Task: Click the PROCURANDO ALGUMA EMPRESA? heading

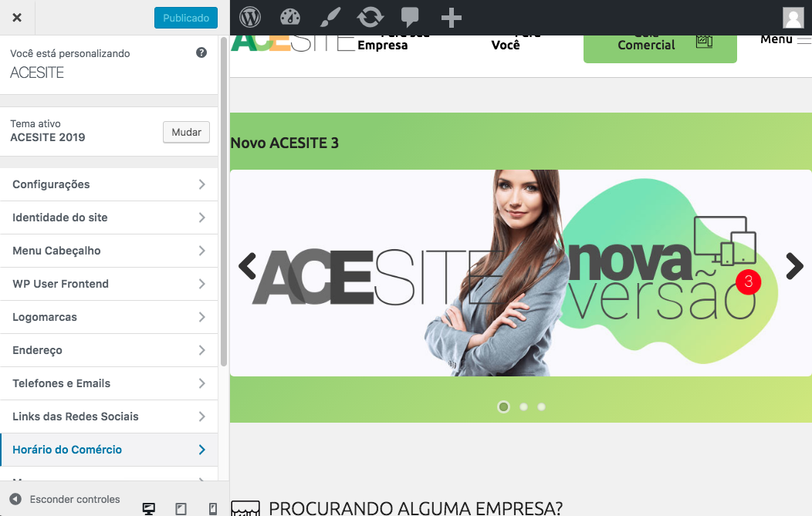Action: click(x=415, y=508)
